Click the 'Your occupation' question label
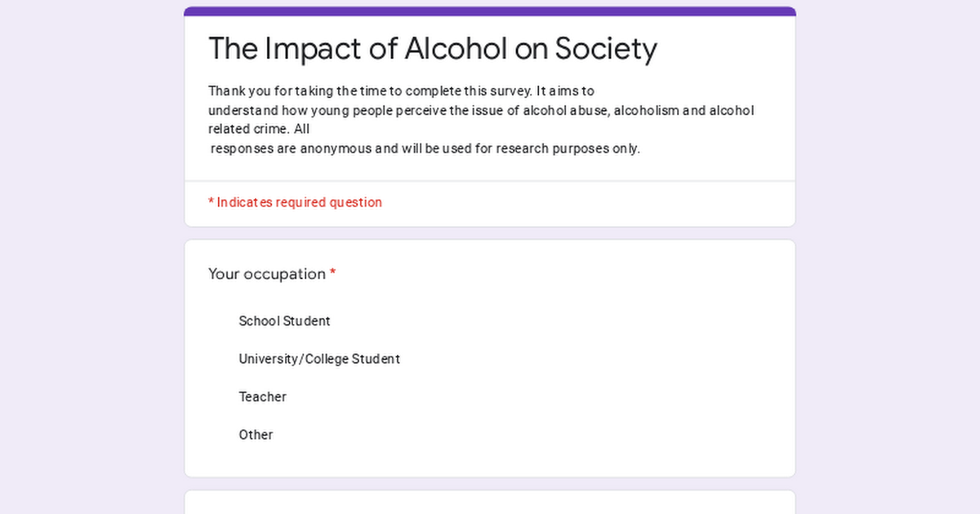 click(266, 274)
